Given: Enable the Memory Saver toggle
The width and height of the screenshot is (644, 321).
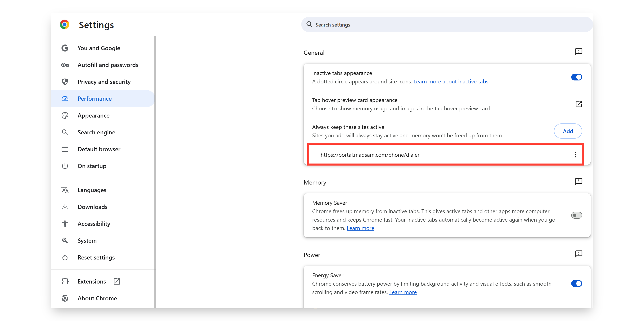Looking at the screenshot, I should 576,215.
